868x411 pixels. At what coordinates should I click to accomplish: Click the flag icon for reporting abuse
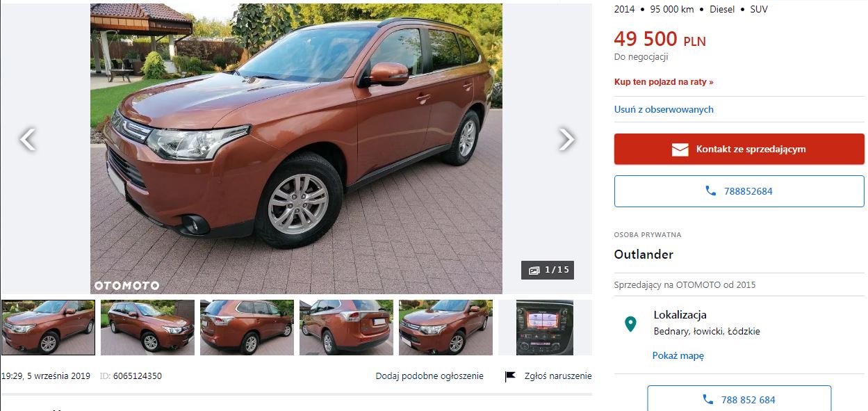point(510,376)
